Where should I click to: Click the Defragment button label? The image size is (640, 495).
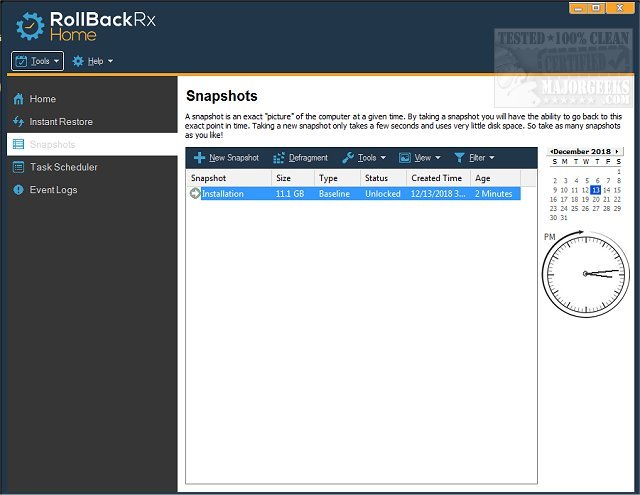coord(308,158)
